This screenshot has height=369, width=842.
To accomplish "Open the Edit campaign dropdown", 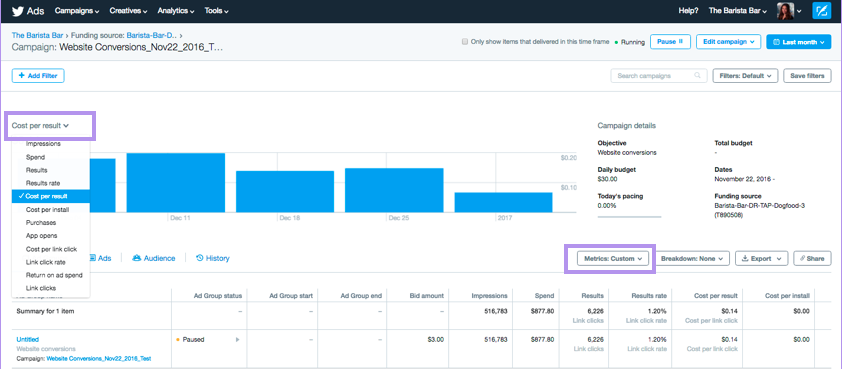I will [x=728, y=42].
